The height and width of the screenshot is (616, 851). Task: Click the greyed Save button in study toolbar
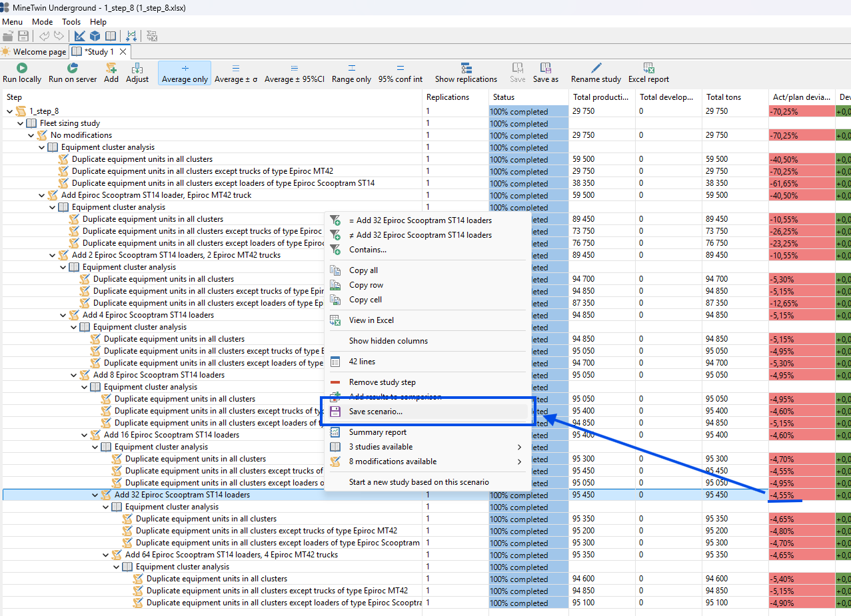518,73
